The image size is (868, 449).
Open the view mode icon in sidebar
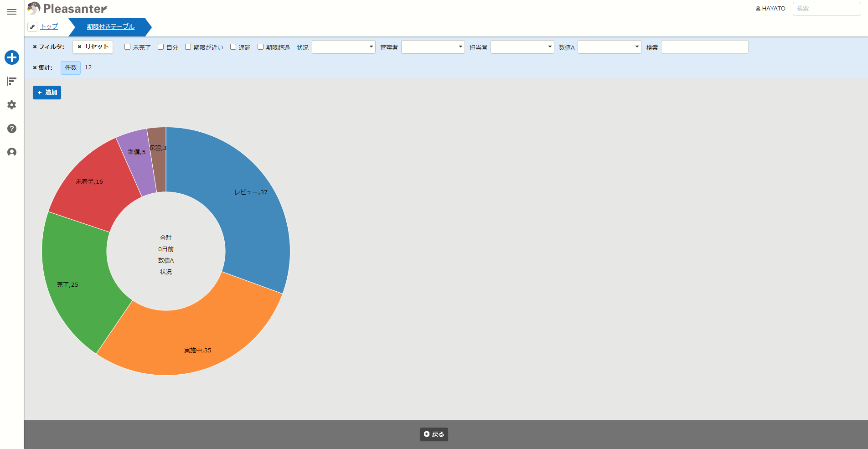(x=12, y=81)
